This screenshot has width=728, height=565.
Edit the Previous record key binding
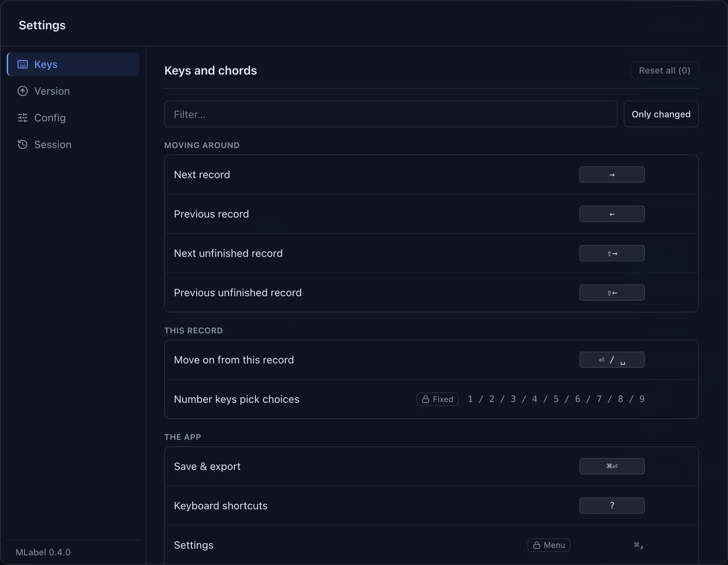pyautogui.click(x=612, y=214)
